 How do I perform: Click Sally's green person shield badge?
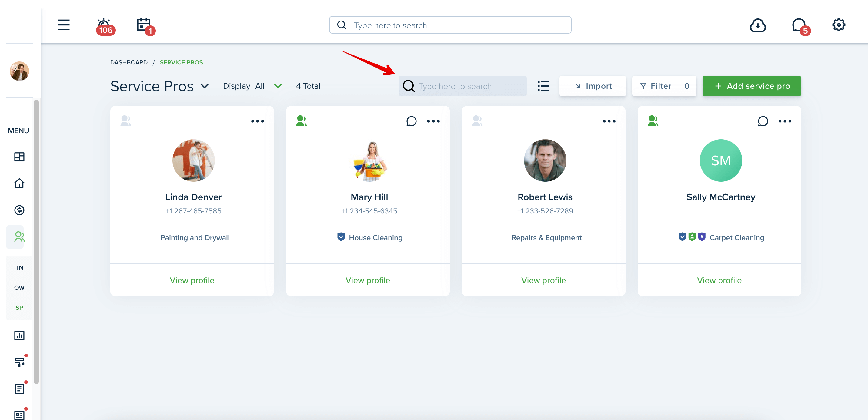pyautogui.click(x=692, y=237)
